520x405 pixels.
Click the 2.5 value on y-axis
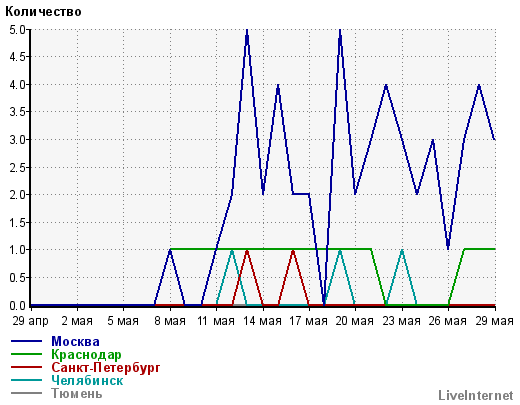click(17, 167)
